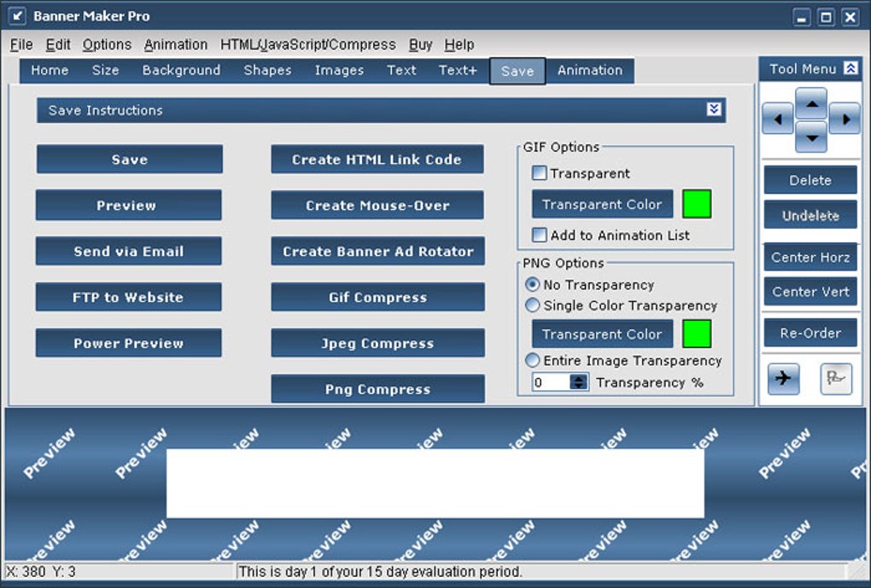Open the Edit menu
This screenshot has width=871, height=588.
click(58, 44)
